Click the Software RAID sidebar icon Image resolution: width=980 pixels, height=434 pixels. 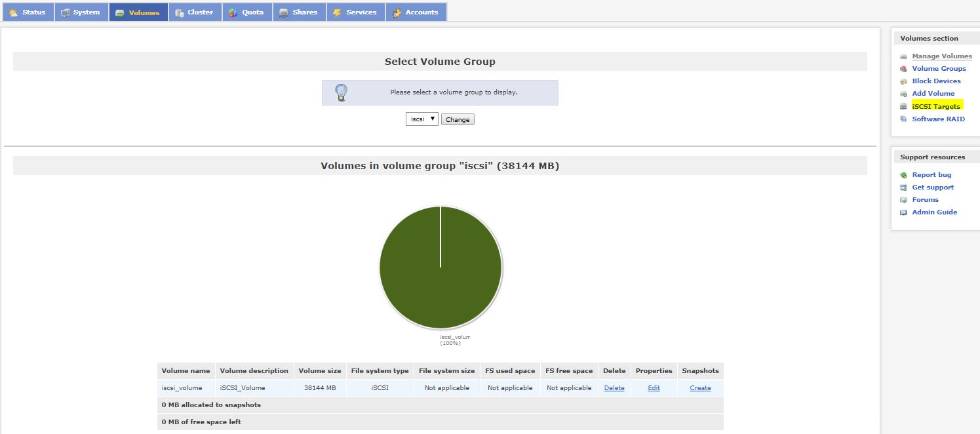903,119
